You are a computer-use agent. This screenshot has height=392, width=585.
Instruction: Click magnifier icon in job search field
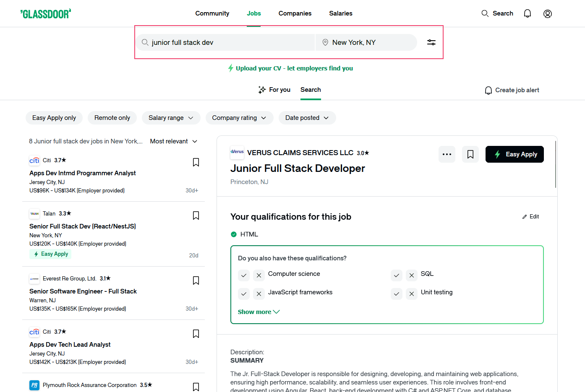tap(145, 42)
